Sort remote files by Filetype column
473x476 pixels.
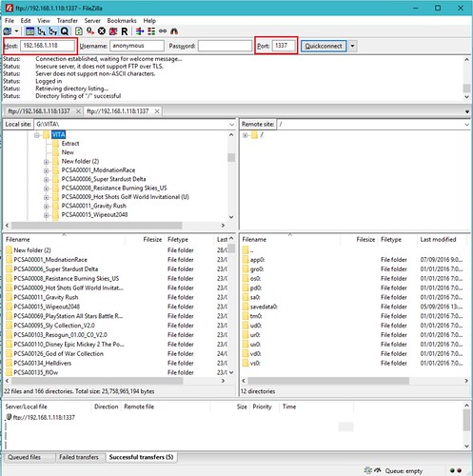tap(398, 240)
